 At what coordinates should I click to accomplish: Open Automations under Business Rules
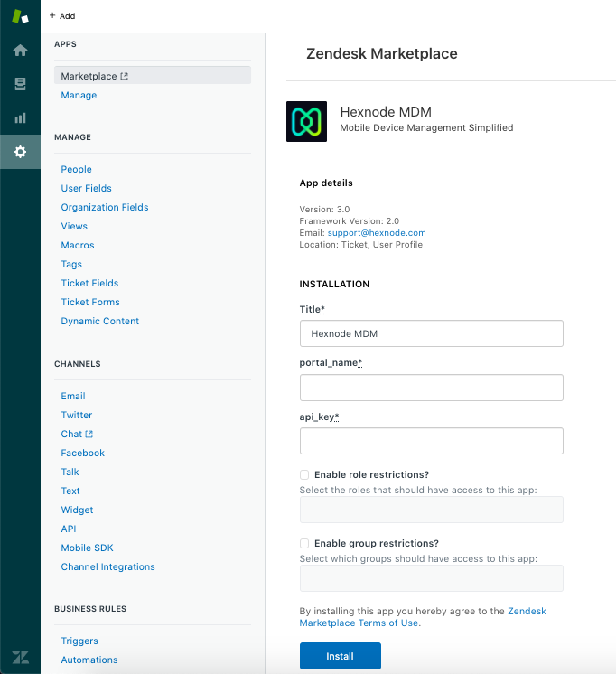(x=89, y=660)
